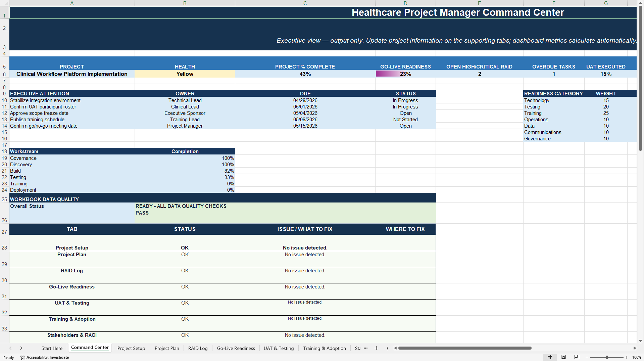Viewport: 644px width, 361px height.
Task: Go to next sheet tab arrow
Action: [x=21, y=348]
